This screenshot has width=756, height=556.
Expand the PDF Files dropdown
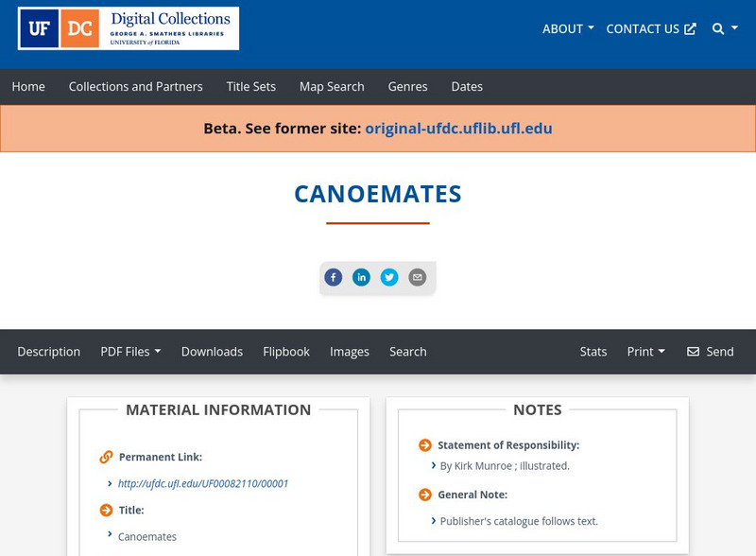(130, 352)
